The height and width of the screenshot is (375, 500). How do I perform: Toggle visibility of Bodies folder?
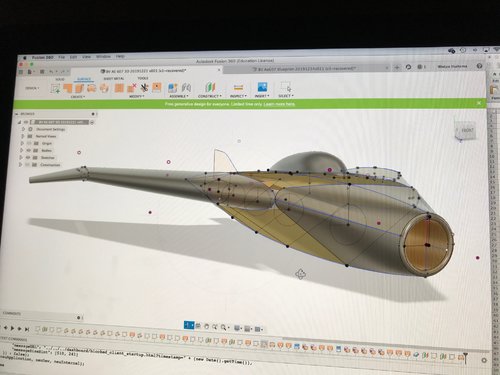tap(28, 150)
